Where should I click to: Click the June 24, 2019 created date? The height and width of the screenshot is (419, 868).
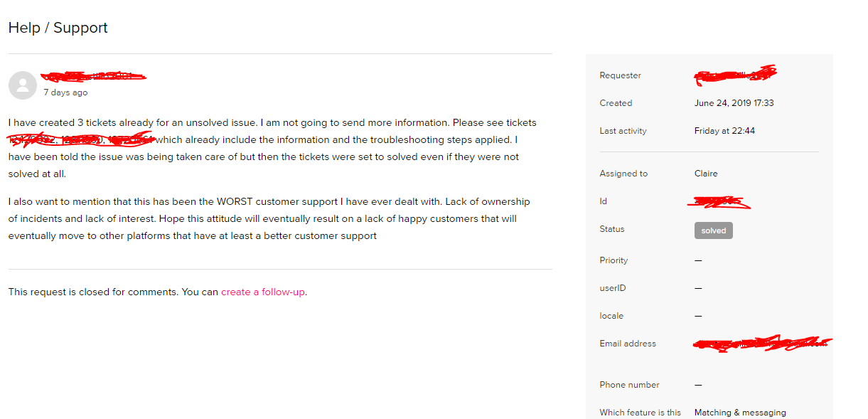click(734, 103)
